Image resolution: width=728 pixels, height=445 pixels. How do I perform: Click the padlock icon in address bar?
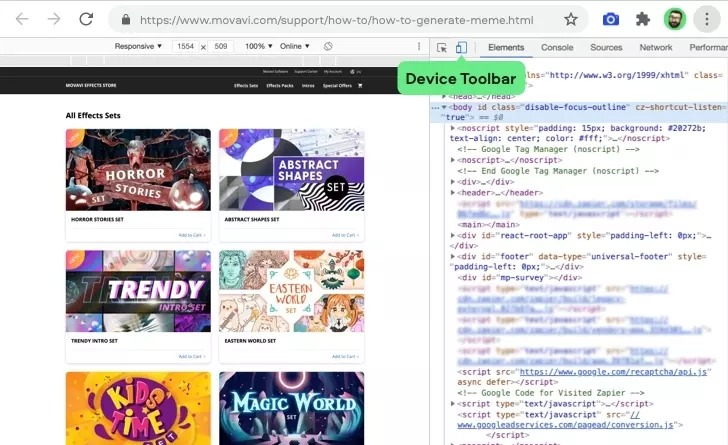pos(125,20)
